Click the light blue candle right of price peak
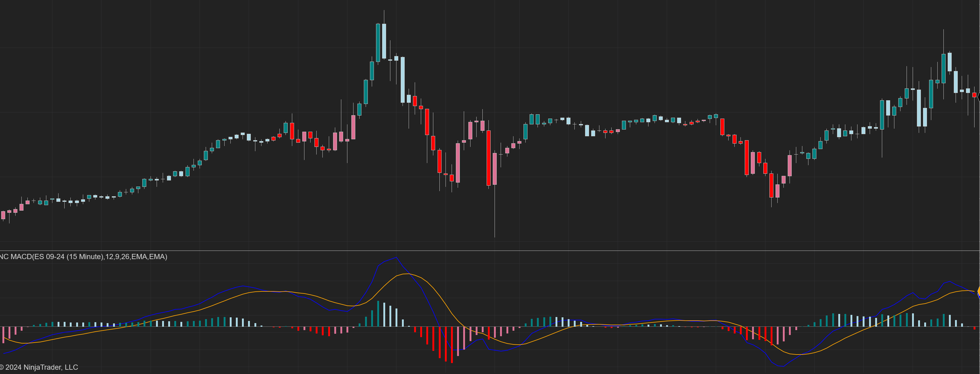The width and height of the screenshot is (980, 374). (x=384, y=41)
